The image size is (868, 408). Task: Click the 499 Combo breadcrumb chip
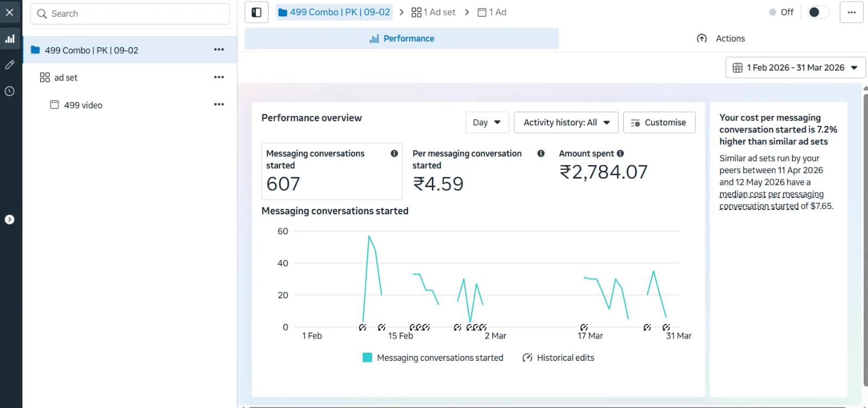click(x=334, y=12)
